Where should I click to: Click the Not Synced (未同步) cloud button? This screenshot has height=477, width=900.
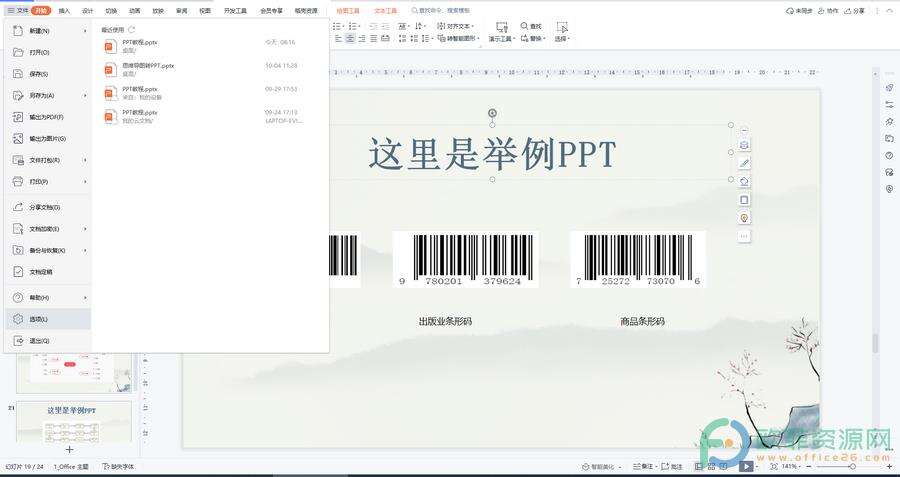coord(799,10)
